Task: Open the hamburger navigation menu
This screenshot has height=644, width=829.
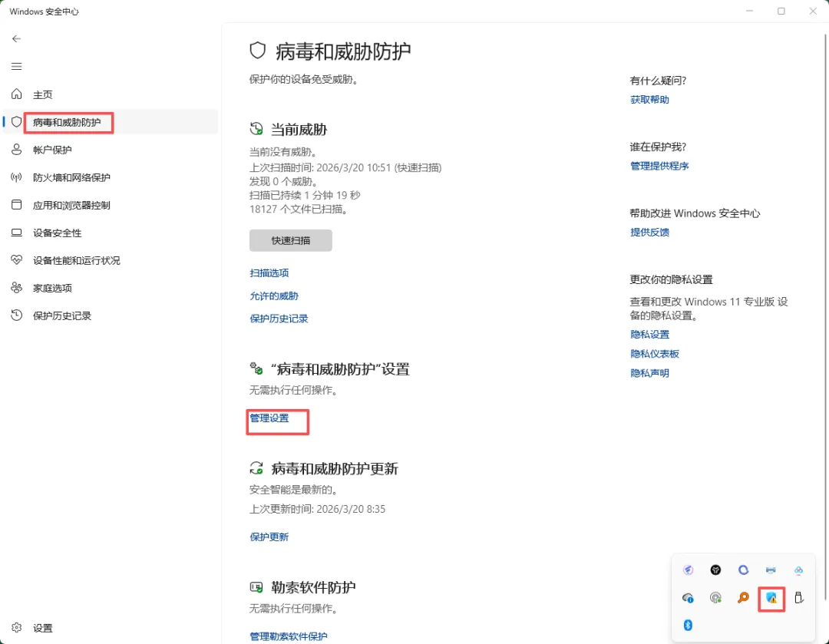Action: pos(16,66)
